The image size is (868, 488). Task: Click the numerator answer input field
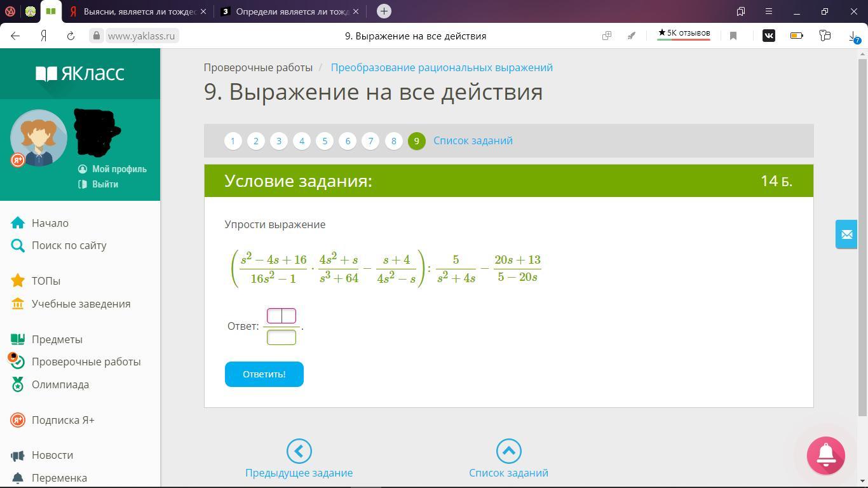281,316
